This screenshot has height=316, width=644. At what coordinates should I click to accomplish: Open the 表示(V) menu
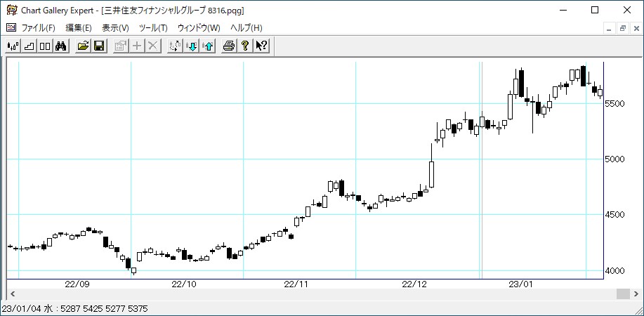click(115, 28)
